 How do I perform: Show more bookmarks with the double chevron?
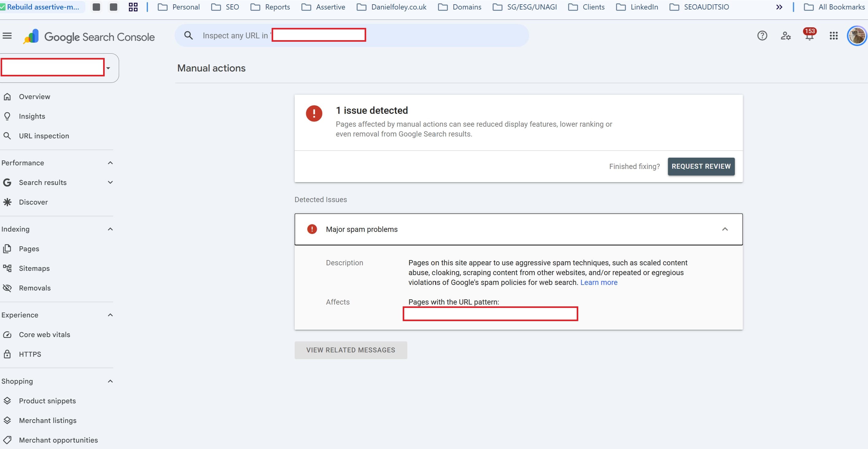click(779, 7)
